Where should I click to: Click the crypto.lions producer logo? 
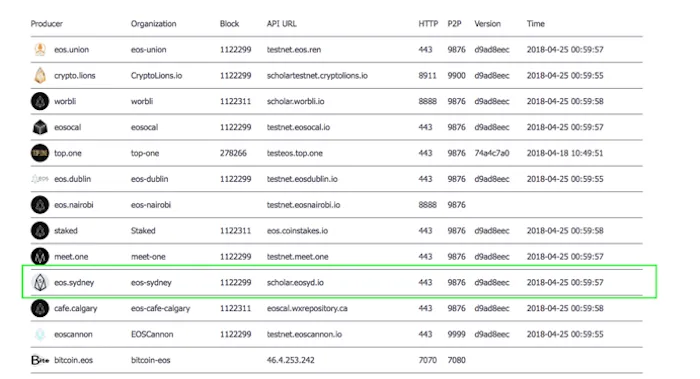40,75
